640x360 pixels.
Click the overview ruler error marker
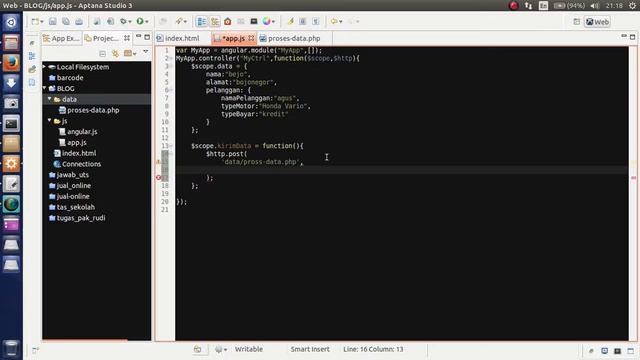click(633, 178)
